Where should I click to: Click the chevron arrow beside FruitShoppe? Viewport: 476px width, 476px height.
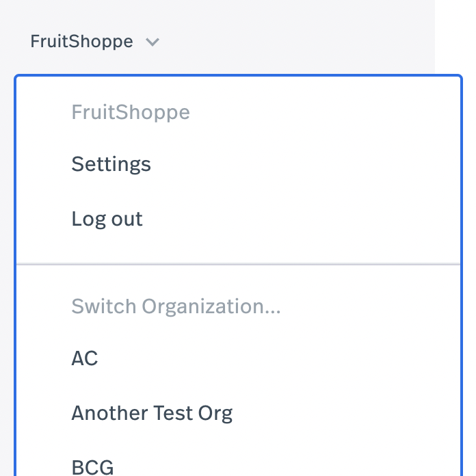coord(153,42)
